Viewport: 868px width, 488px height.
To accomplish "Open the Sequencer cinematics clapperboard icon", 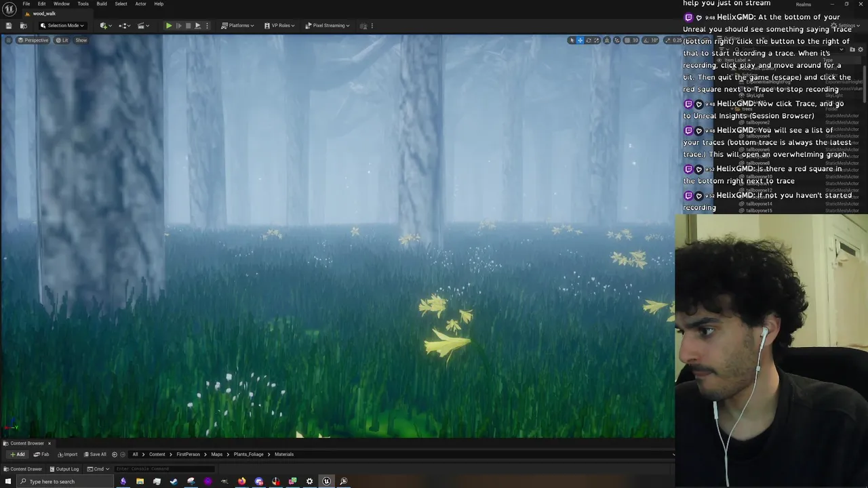I will pyautogui.click(x=143, y=26).
